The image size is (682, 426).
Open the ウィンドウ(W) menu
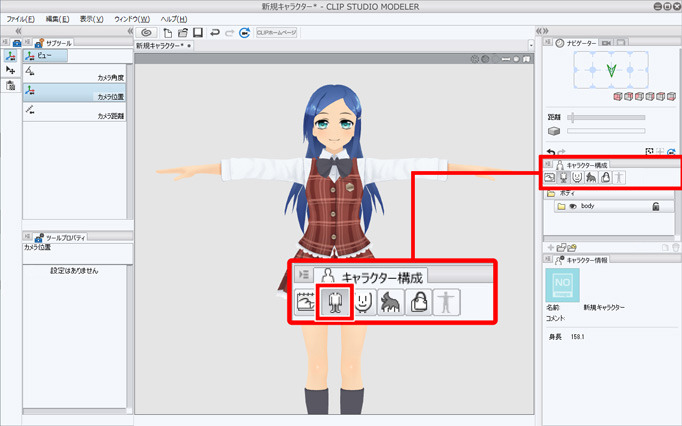click(132, 19)
